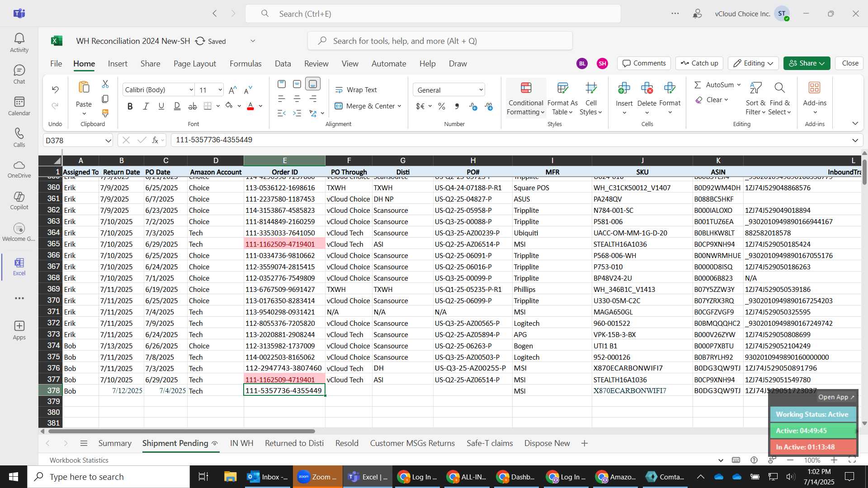Open the all sheets list icon

tap(84, 443)
